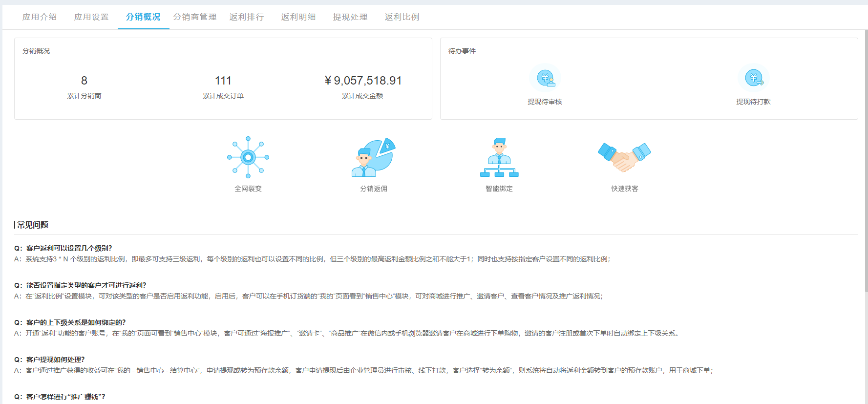Switch to the 应用设置 tab
The image size is (868, 404).
(x=91, y=17)
